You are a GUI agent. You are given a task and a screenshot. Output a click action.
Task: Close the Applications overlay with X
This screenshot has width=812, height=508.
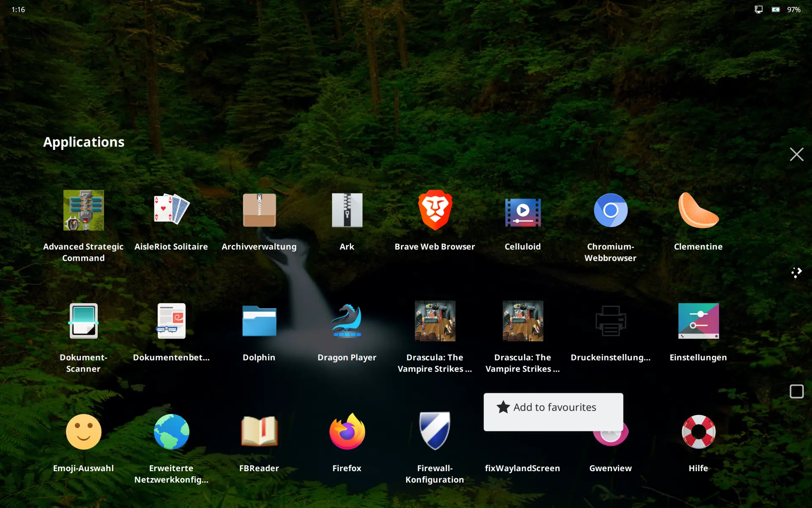click(x=796, y=154)
